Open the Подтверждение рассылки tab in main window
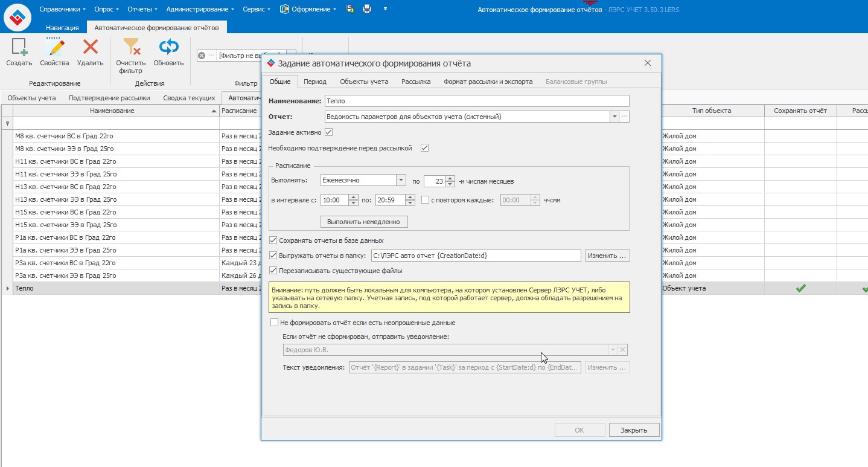 click(x=109, y=98)
